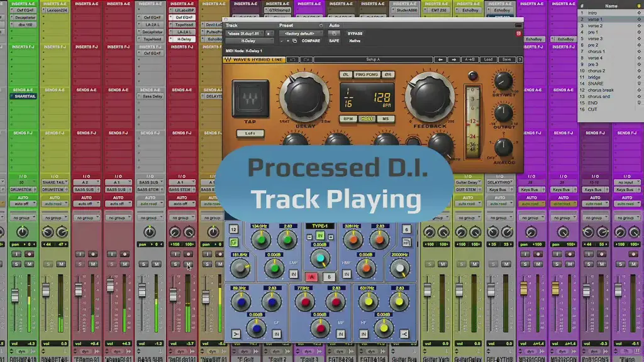The width and height of the screenshot is (644, 362).
Task: Select 'bridge' memory location
Action: (x=610, y=77)
